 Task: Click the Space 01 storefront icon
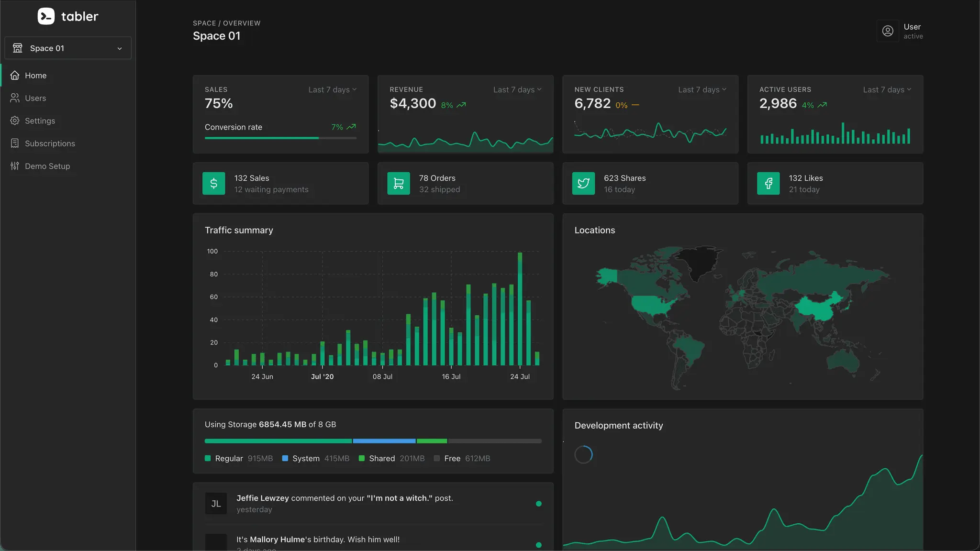pyautogui.click(x=18, y=48)
